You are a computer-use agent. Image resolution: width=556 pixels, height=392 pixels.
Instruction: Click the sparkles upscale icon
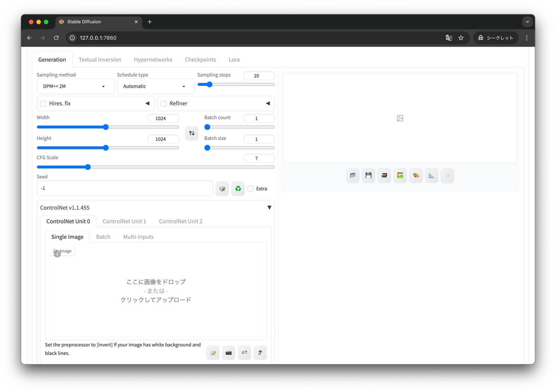[447, 175]
